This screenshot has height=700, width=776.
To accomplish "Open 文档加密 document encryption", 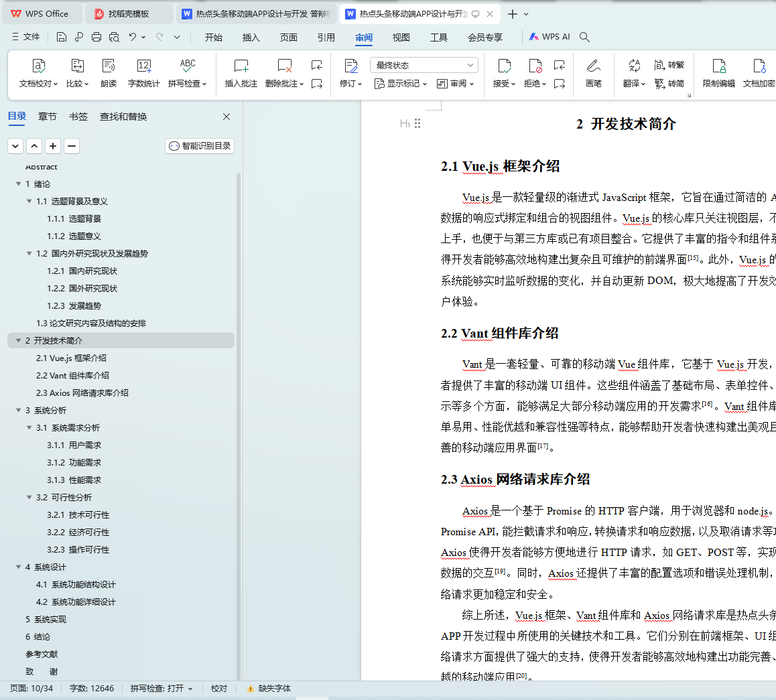I will pyautogui.click(x=759, y=73).
